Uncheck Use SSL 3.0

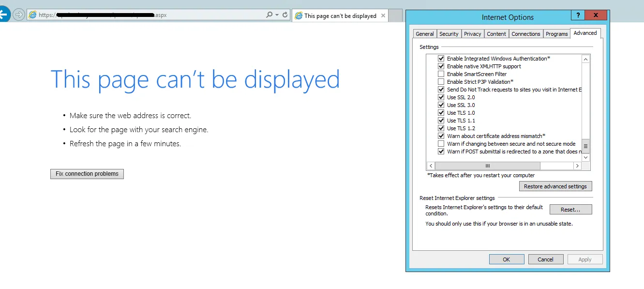coord(441,105)
